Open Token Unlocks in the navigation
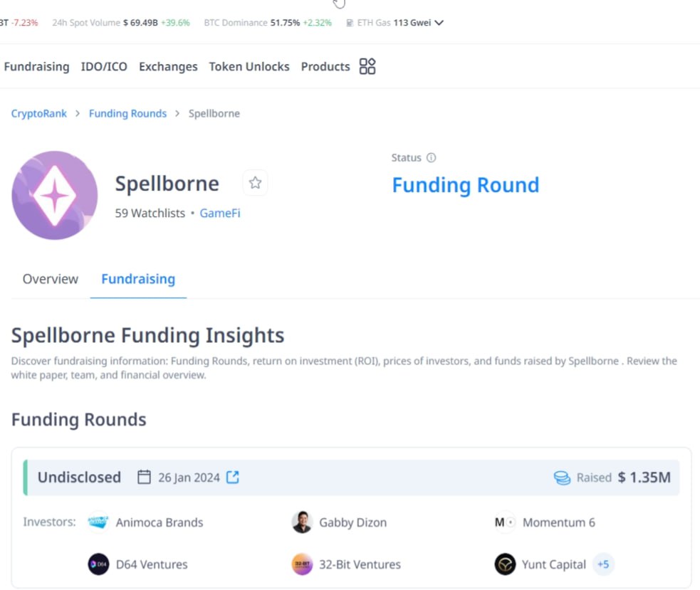The height and width of the screenshot is (590, 700). pos(249,66)
